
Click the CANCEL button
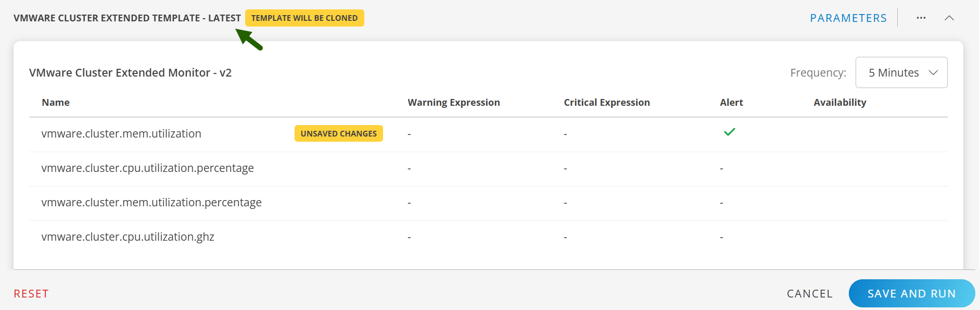point(810,294)
